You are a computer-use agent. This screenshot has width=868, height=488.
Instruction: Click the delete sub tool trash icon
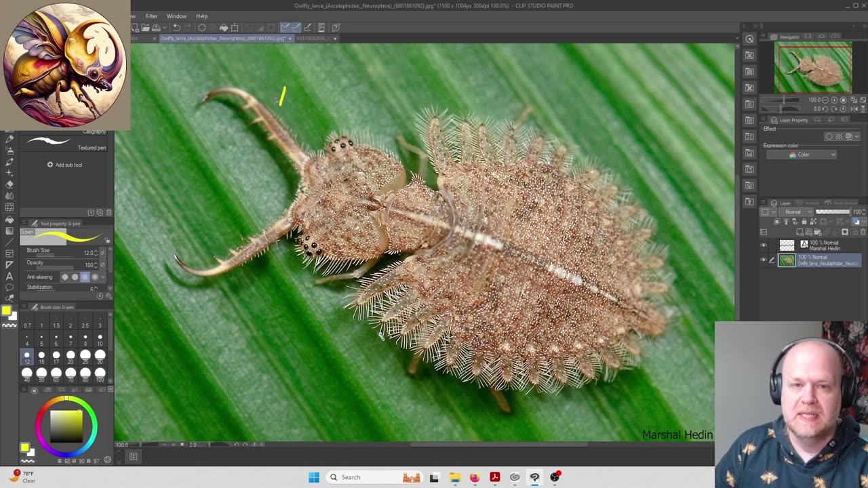(x=108, y=212)
